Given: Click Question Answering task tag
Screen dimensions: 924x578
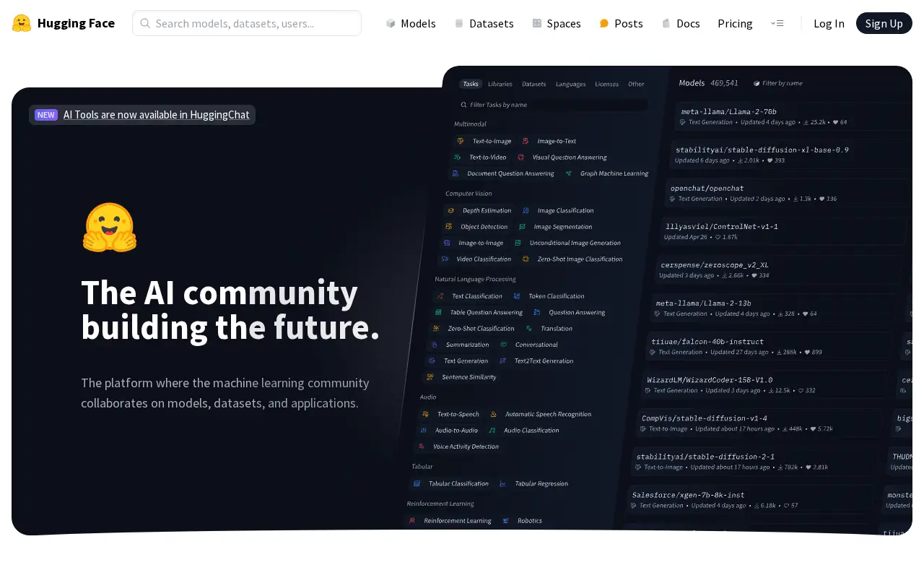Looking at the screenshot, I should (x=570, y=312).
